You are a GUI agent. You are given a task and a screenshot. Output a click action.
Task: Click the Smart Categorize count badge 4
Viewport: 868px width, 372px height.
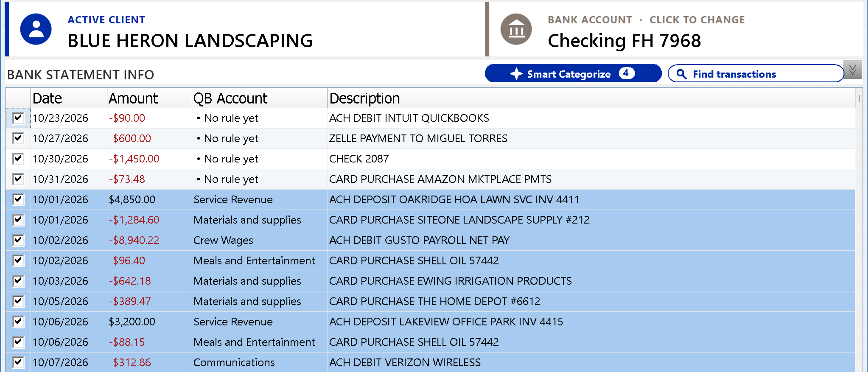626,73
